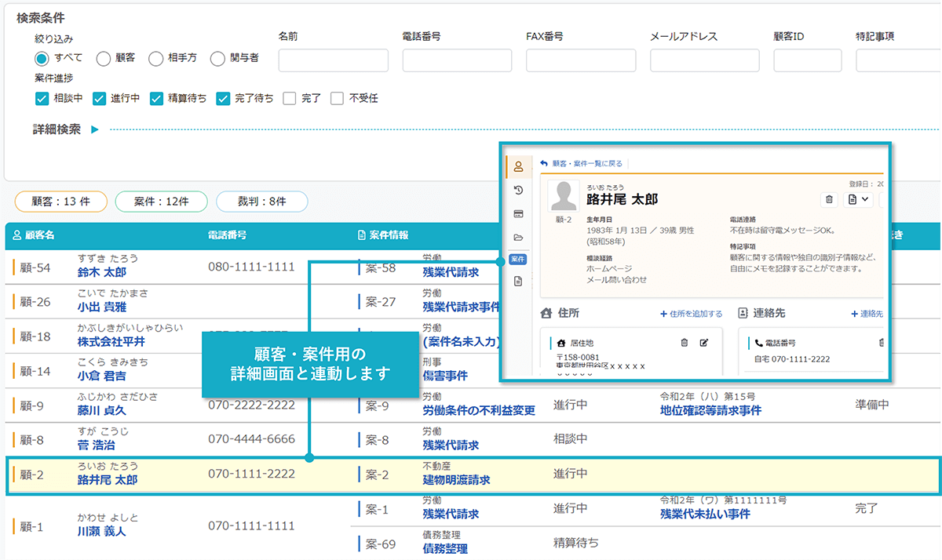Open the 残業代請求 case in row 案-1
This screenshot has width=942, height=560.
(451, 514)
